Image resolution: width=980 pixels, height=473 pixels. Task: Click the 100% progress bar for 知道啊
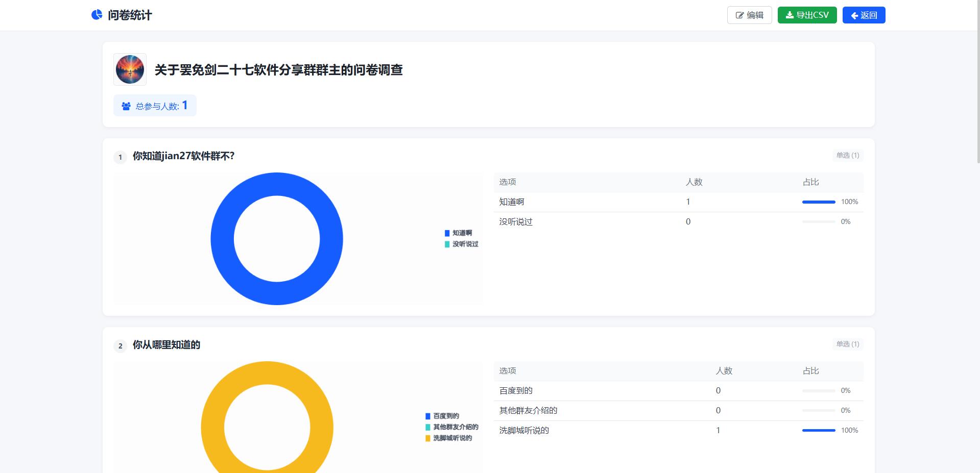pos(819,202)
